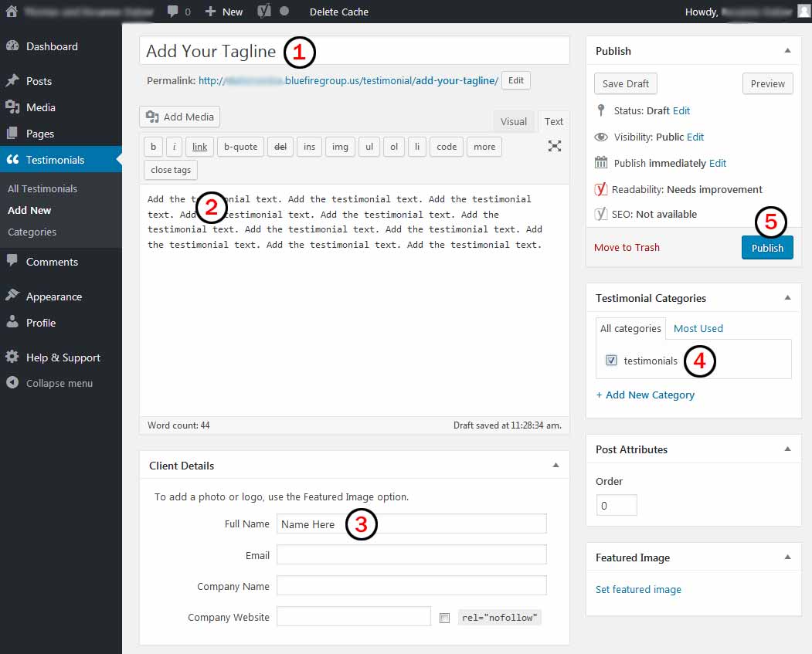Click the Save Draft button

tap(626, 83)
